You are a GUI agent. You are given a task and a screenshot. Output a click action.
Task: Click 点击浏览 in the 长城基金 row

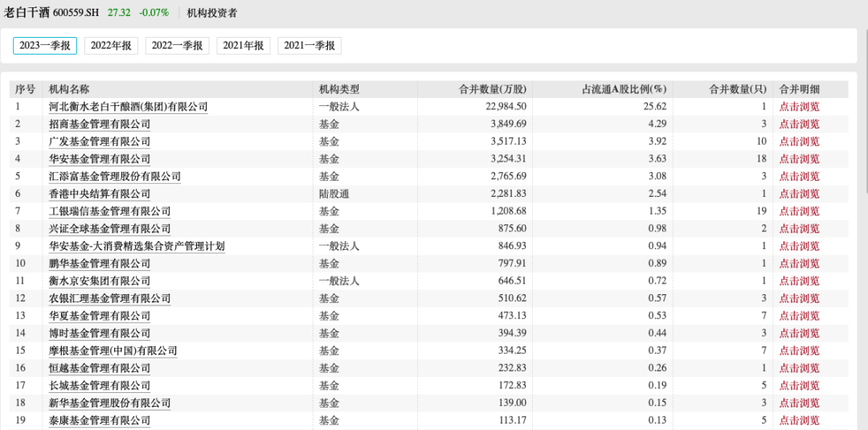pyautogui.click(x=800, y=386)
